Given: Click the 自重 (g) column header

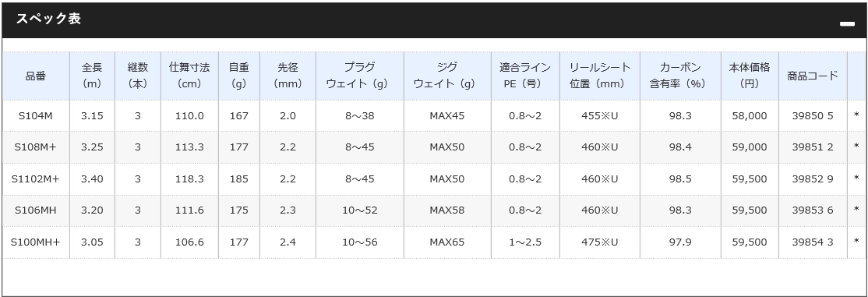Looking at the screenshot, I should [x=239, y=76].
